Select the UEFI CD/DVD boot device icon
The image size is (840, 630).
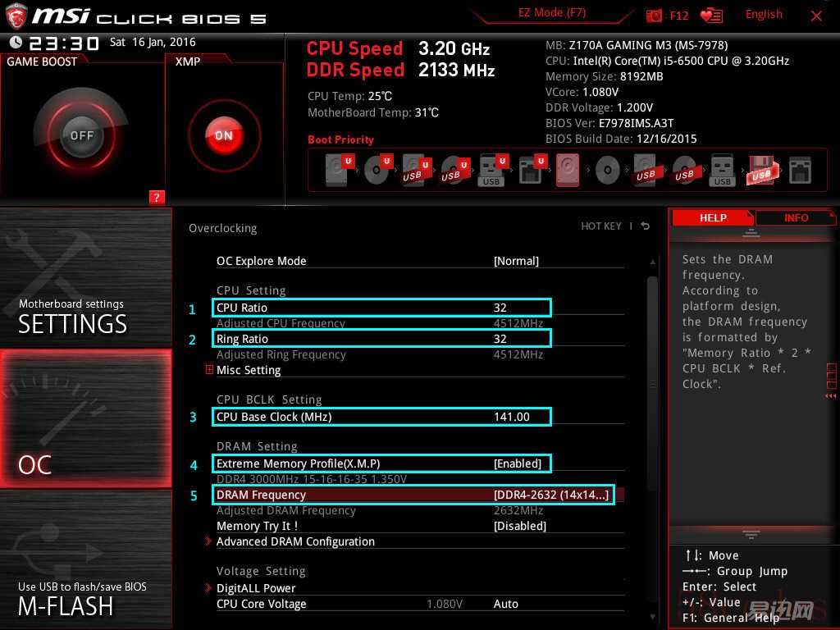378,170
